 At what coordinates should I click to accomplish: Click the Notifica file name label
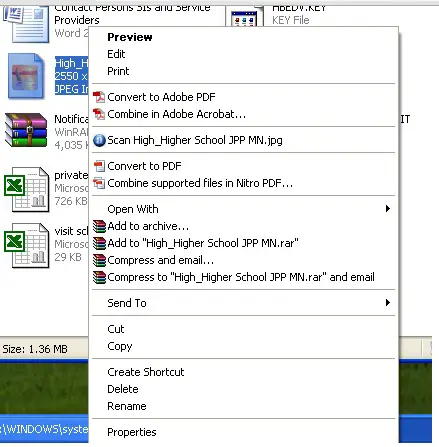(x=71, y=119)
